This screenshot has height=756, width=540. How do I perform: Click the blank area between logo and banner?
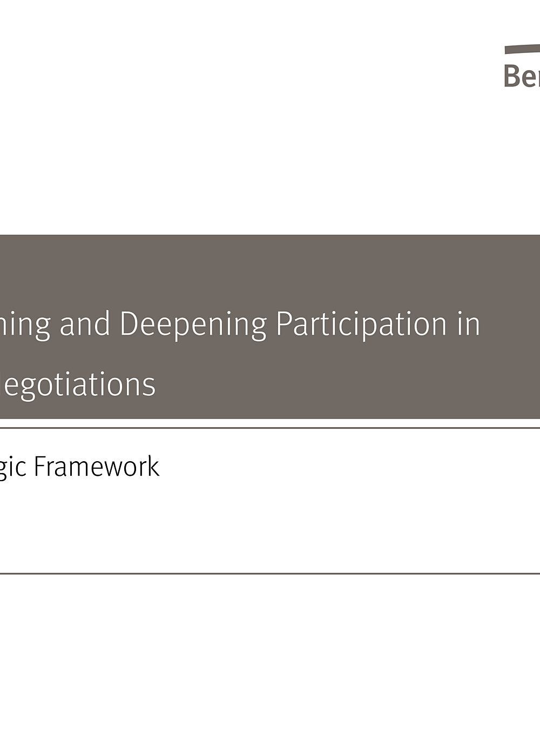click(x=270, y=162)
